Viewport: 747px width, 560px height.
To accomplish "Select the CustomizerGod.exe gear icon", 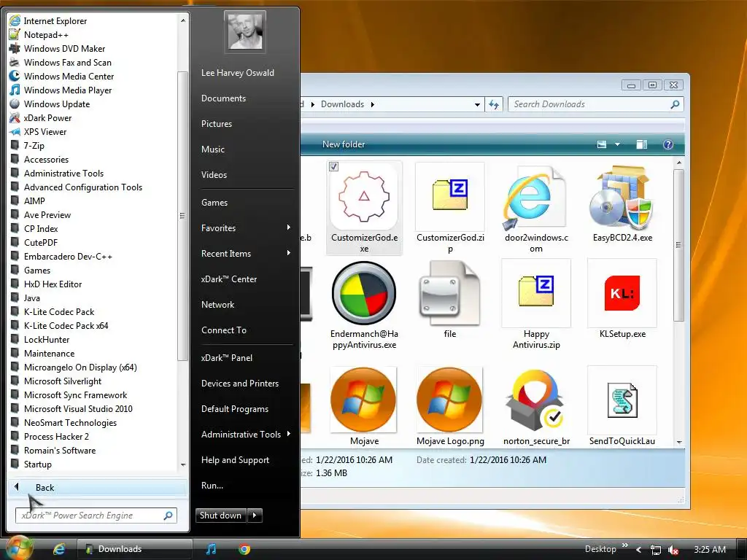I will 364,197.
